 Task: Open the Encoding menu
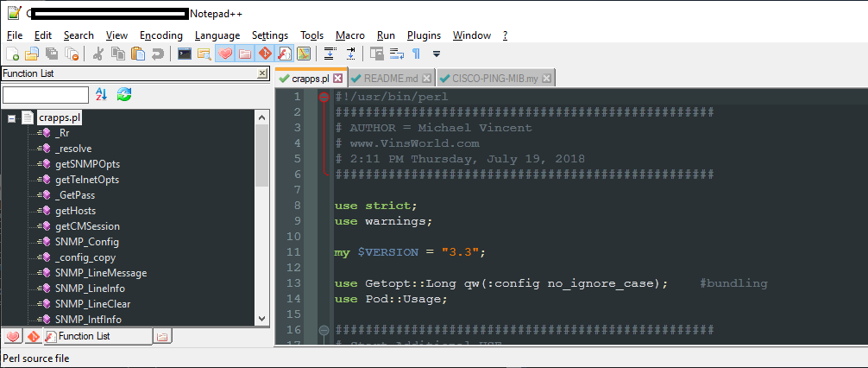(161, 35)
